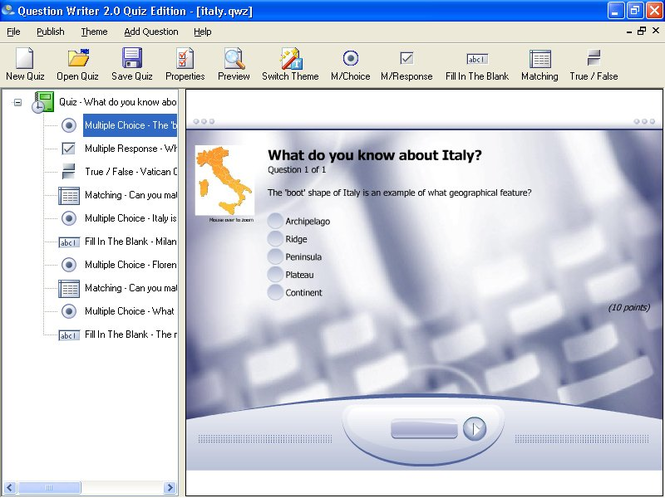Select the second Matching - Can you mat item
Image resolution: width=665 pixels, height=498 pixels.
click(131, 288)
